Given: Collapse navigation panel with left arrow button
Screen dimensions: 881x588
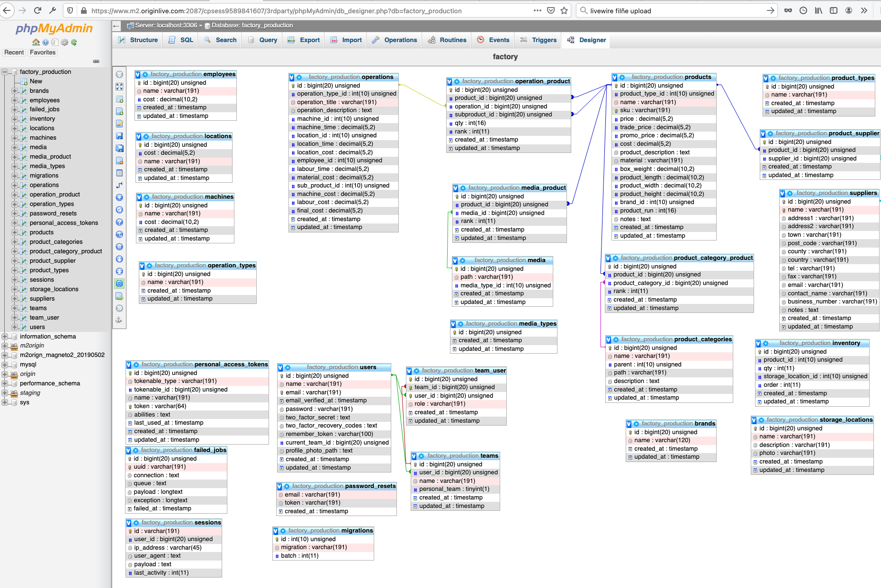Looking at the screenshot, I should 117,26.
